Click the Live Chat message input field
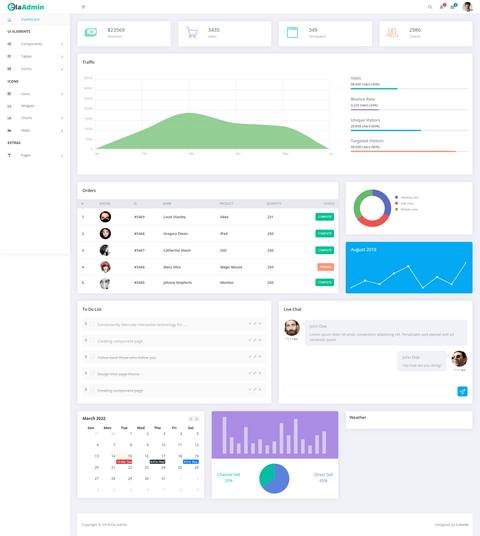 [x=369, y=391]
